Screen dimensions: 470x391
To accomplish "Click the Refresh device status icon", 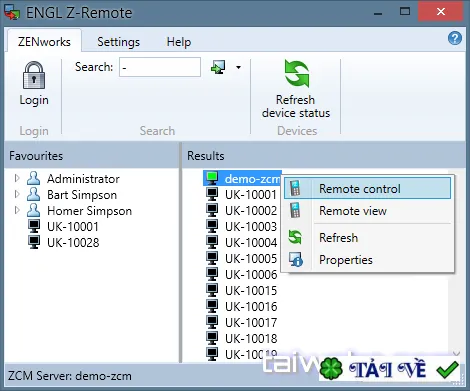I will click(x=296, y=73).
